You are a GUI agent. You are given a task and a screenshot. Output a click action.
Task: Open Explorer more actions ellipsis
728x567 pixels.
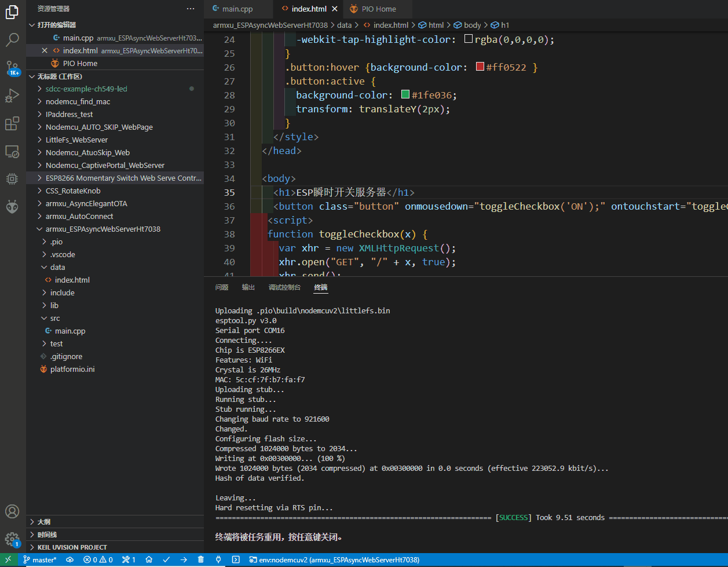191,9
